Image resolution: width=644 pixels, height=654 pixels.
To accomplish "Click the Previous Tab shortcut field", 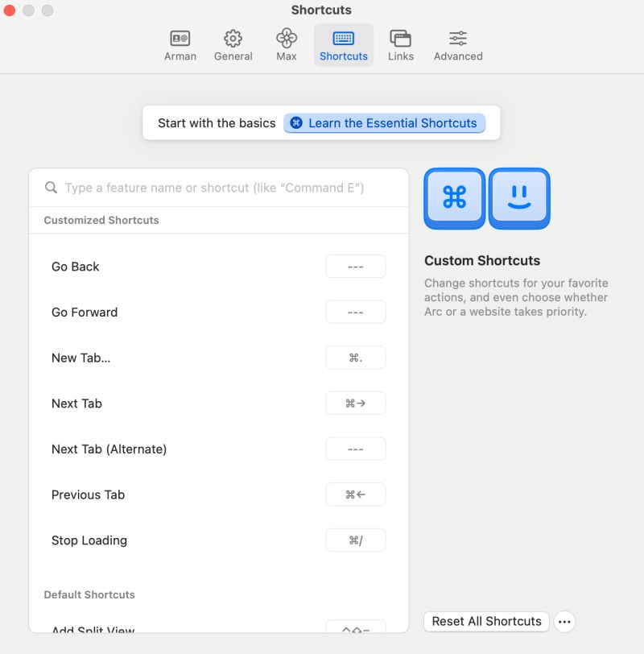I will click(355, 495).
